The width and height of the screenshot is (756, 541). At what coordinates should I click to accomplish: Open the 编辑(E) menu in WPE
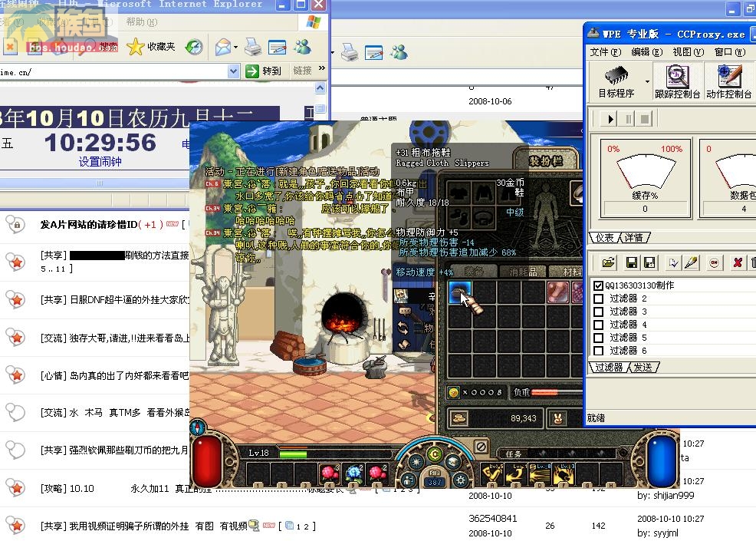[647, 51]
